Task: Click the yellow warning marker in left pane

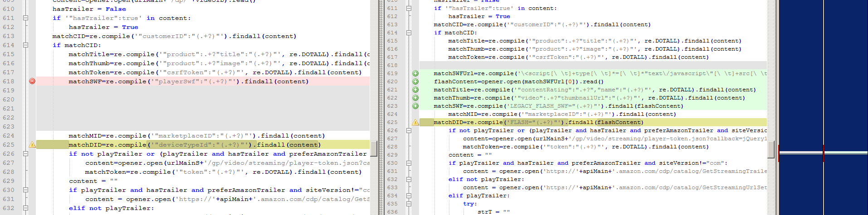Action: pyautogui.click(x=32, y=145)
